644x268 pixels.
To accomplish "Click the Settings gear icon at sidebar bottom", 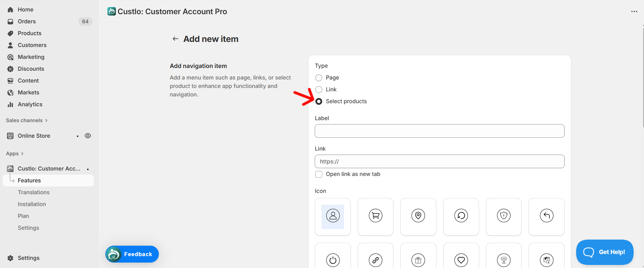I will pyautogui.click(x=10, y=258).
